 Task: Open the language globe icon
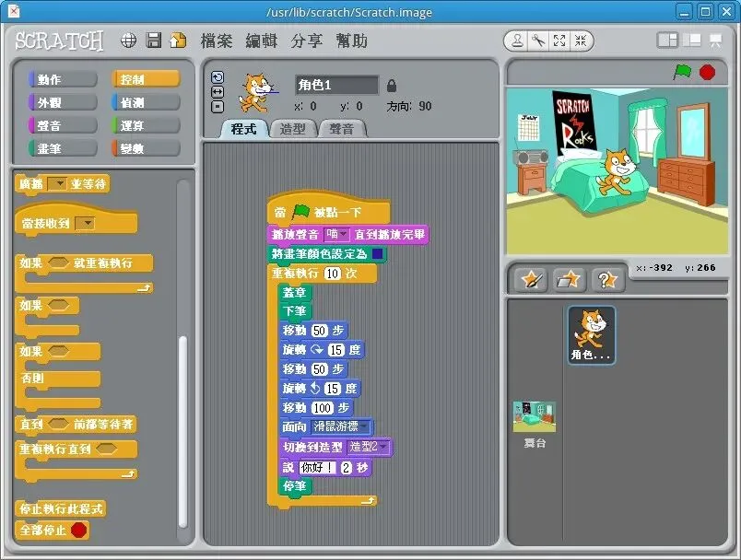pyautogui.click(x=128, y=41)
